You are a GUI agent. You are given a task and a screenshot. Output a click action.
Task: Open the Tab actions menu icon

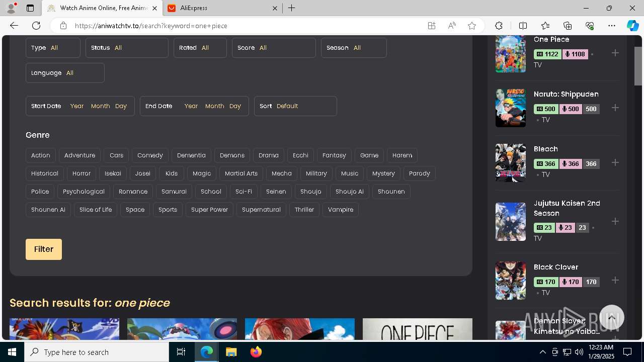(30, 8)
